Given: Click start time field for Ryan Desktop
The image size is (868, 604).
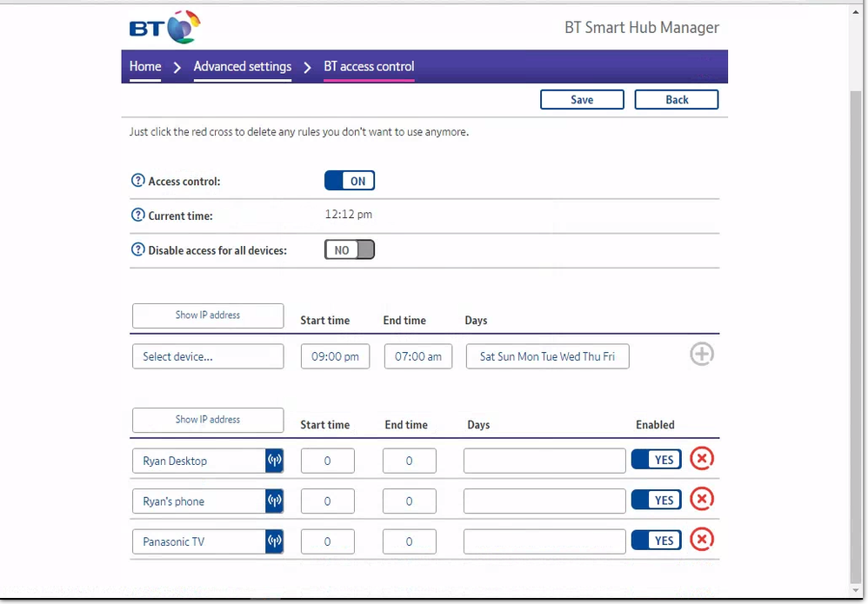Looking at the screenshot, I should pos(328,461).
